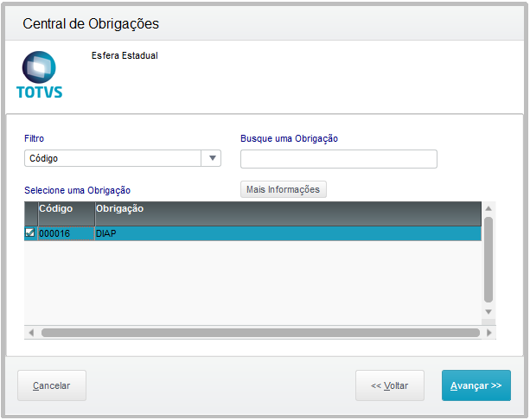
Task: Click the TOTVS logo
Action: pyautogui.click(x=39, y=75)
